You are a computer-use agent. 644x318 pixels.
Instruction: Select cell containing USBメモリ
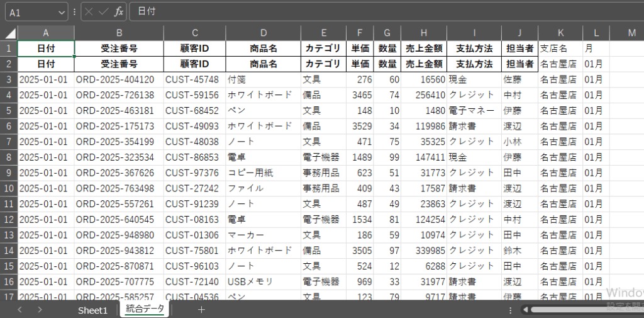[263, 281]
